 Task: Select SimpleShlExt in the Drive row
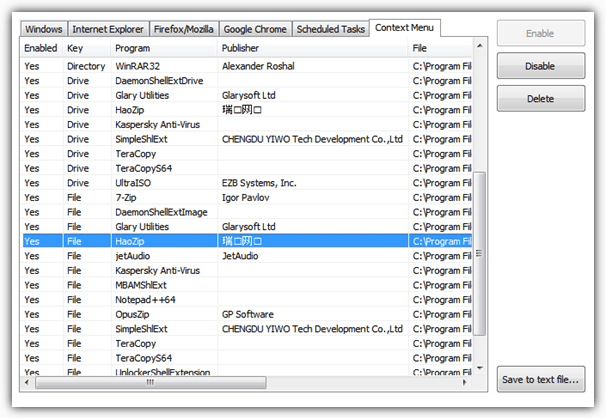click(247, 139)
